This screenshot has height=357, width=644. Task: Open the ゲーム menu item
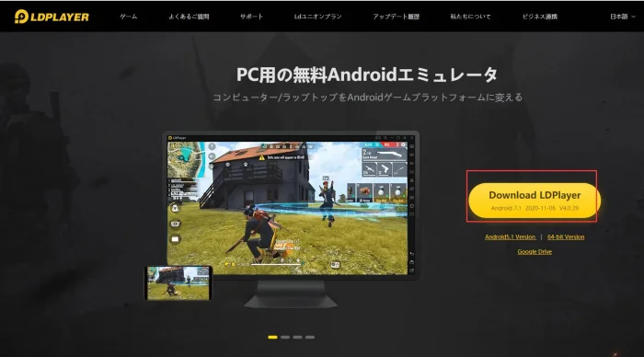(129, 17)
